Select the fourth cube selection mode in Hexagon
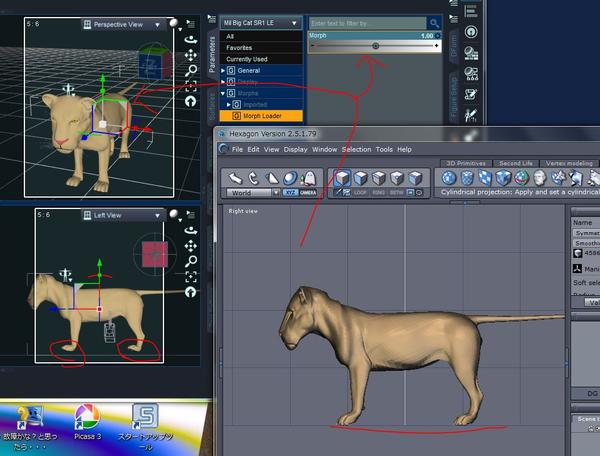The width and height of the screenshot is (600, 456). pos(397,178)
